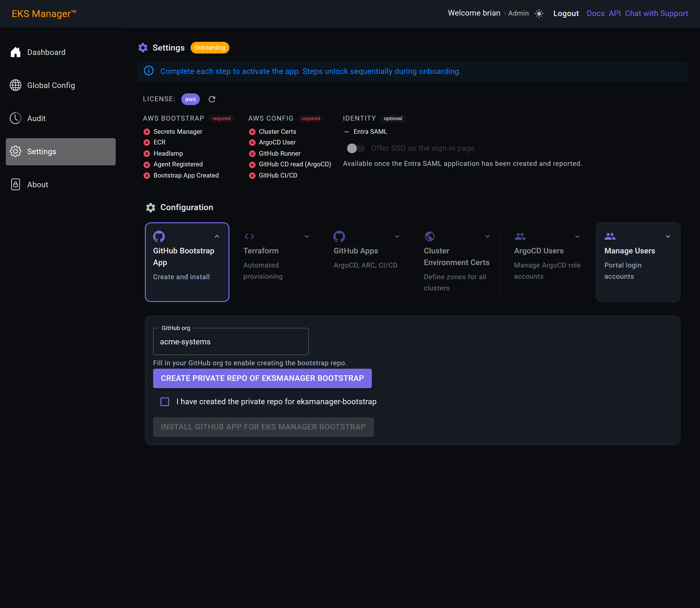Click the red X status beside Headlamp
The width and height of the screenshot is (700, 608).
(147, 154)
